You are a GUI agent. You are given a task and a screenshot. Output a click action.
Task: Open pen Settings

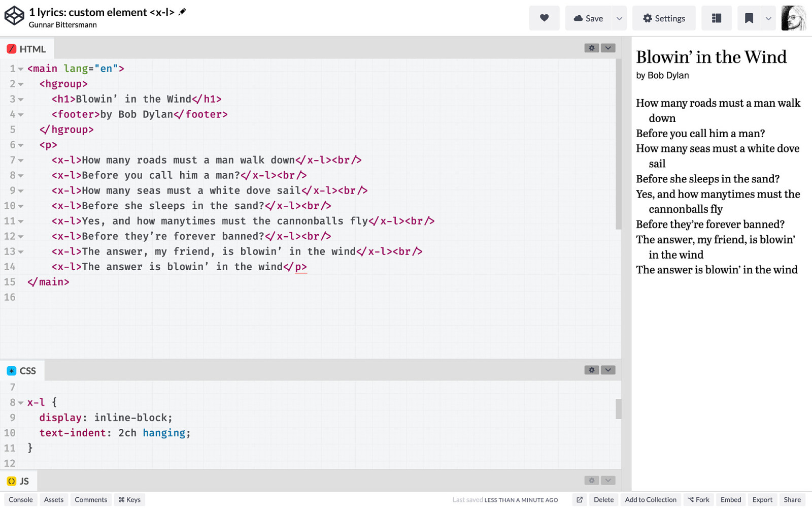[x=664, y=18]
